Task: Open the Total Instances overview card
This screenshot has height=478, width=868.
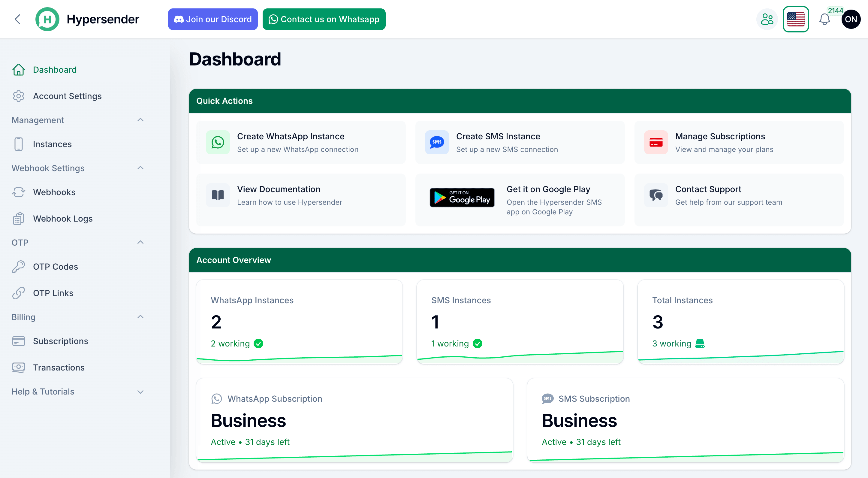Action: point(741,322)
